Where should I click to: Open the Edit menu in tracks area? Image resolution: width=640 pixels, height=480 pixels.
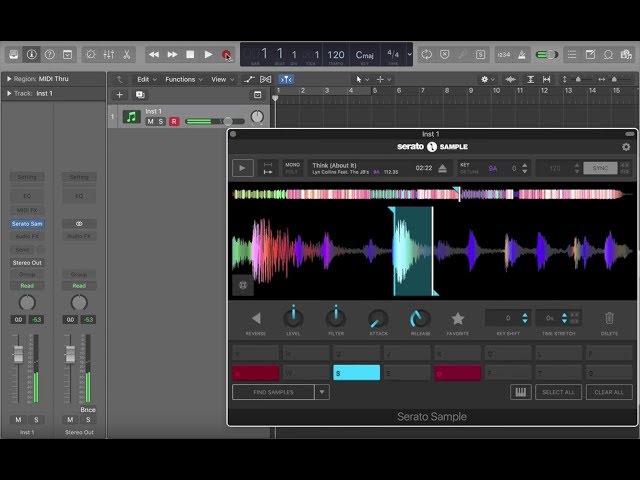click(146, 80)
